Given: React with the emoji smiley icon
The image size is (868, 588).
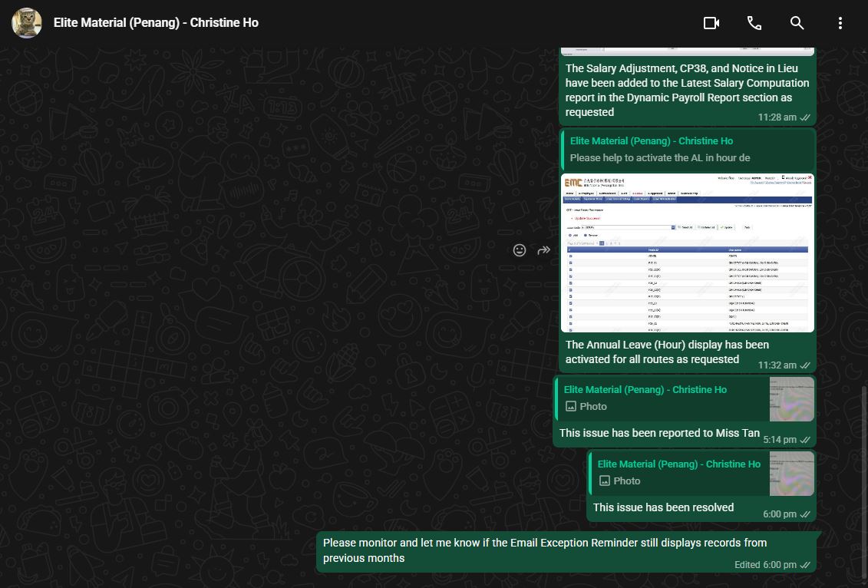Looking at the screenshot, I should point(520,250).
